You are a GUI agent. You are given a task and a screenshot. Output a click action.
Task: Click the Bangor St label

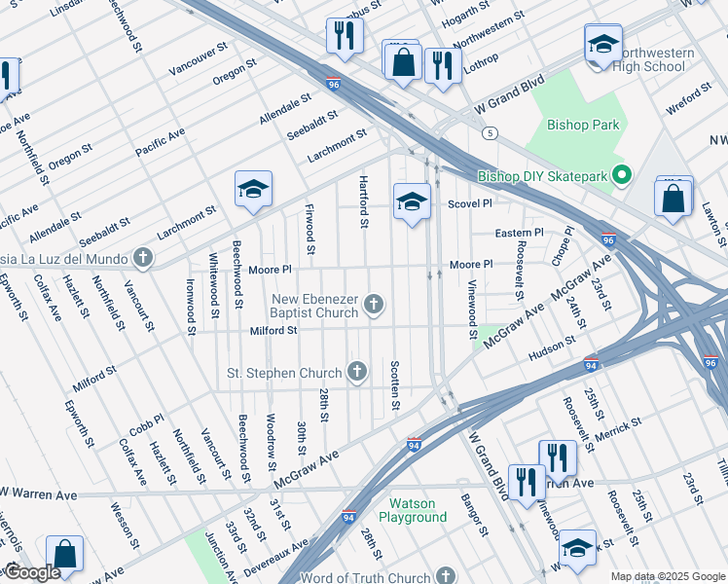pyautogui.click(x=475, y=515)
